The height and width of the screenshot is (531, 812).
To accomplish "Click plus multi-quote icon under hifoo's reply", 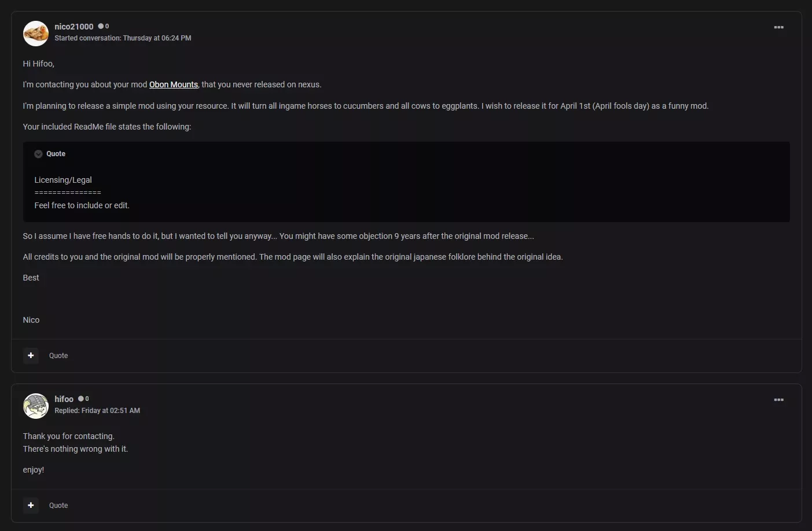I will pyautogui.click(x=31, y=505).
